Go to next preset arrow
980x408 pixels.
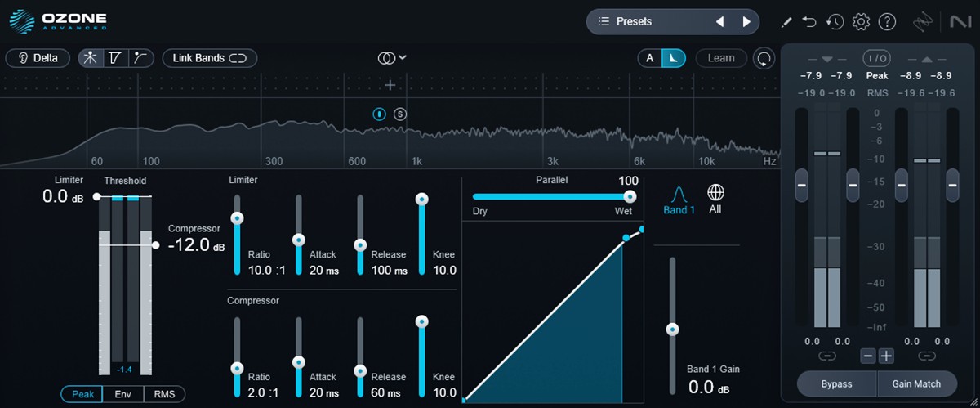pos(746,22)
